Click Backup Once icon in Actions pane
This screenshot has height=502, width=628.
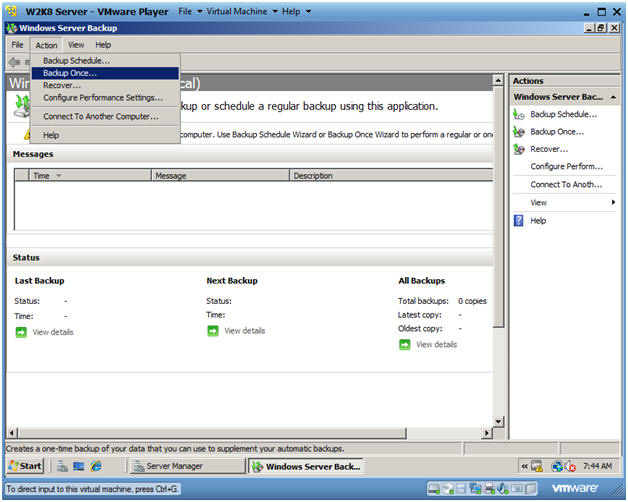[519, 132]
